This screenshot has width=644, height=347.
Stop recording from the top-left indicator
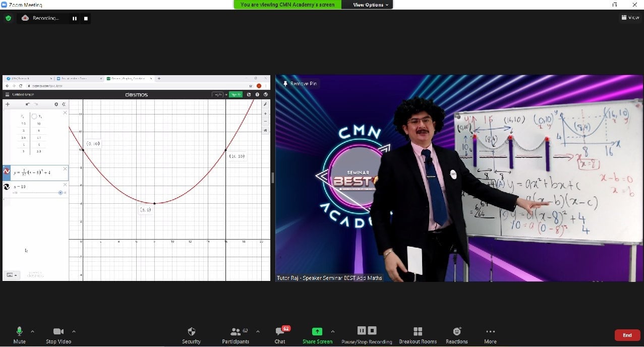(x=86, y=18)
